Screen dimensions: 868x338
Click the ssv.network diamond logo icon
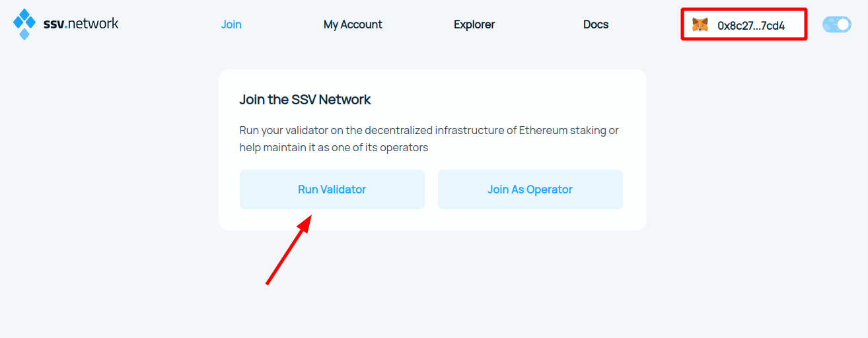pos(24,24)
